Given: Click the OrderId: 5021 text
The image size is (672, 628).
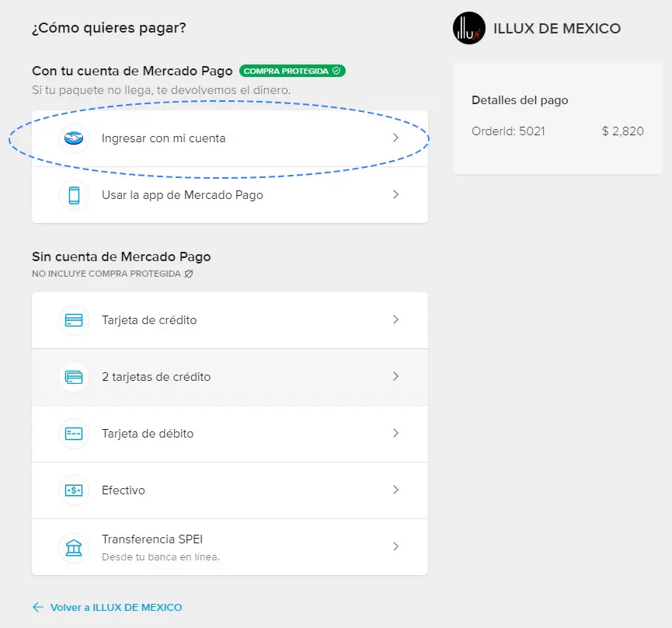Looking at the screenshot, I should tap(508, 131).
